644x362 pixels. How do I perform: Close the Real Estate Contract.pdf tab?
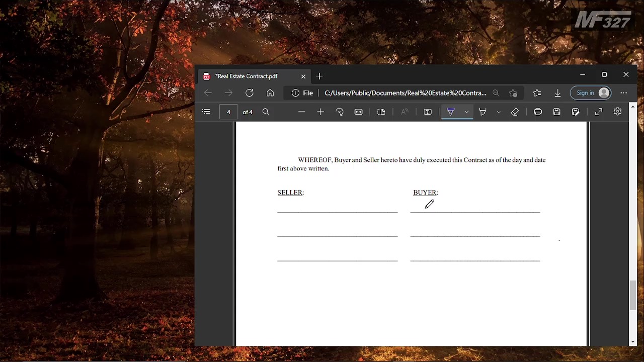click(303, 76)
